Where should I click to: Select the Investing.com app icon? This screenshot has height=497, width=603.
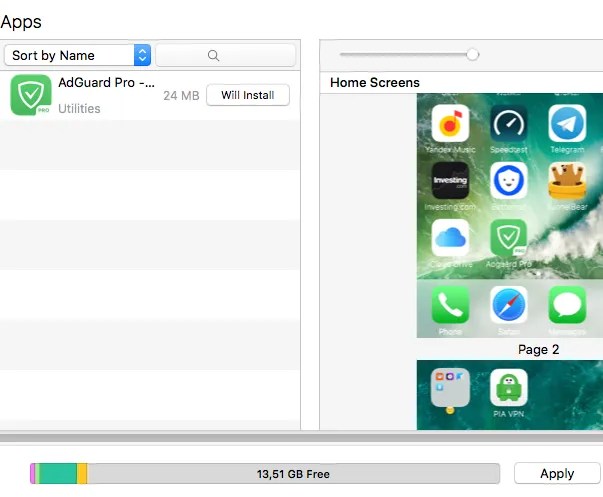pyautogui.click(x=450, y=180)
